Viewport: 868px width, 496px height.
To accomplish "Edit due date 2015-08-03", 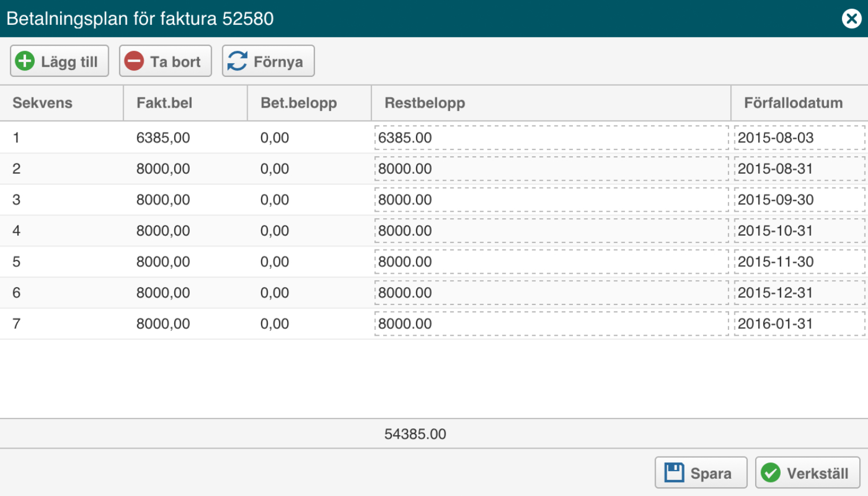I will (x=800, y=138).
